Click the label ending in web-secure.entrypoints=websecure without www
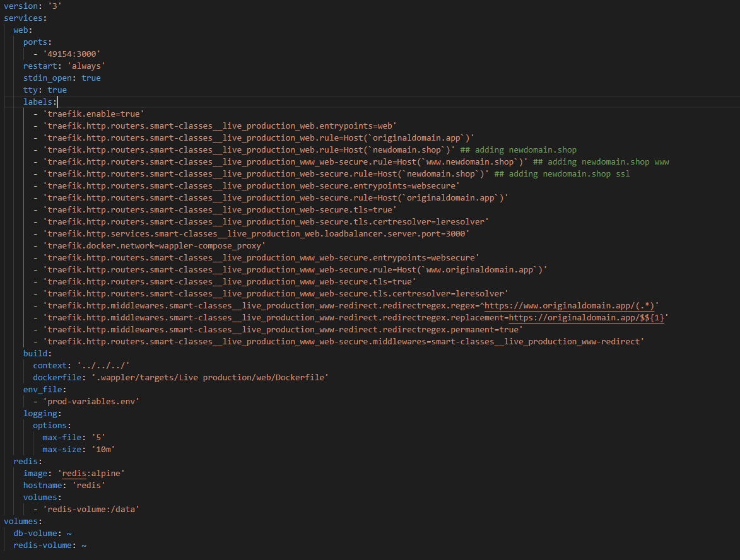The height and width of the screenshot is (560, 740). [x=252, y=186]
